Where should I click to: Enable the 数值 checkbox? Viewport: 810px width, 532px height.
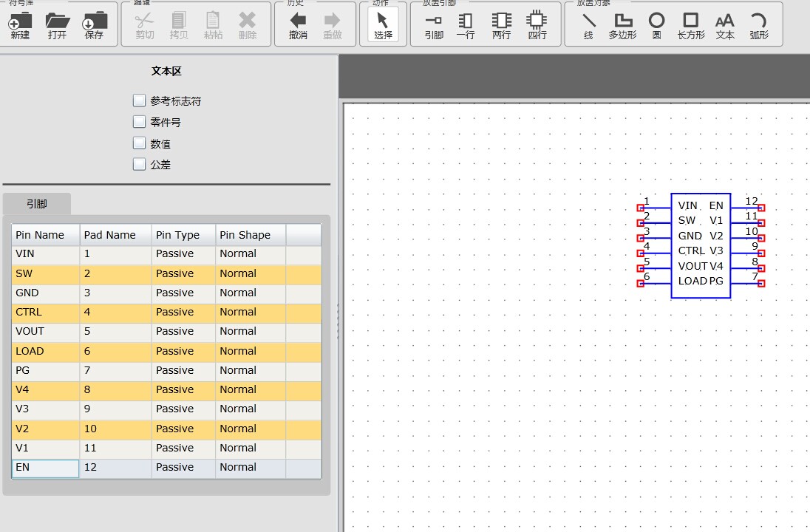click(139, 143)
